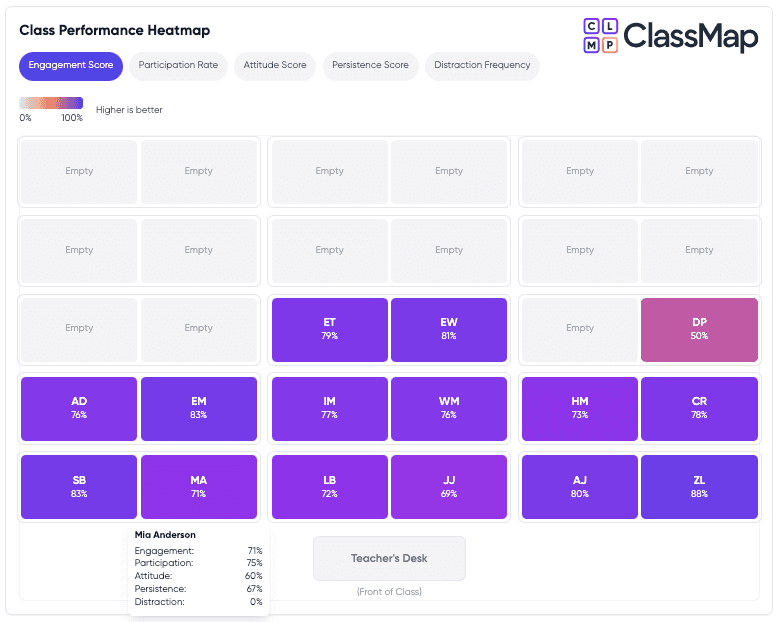Select the Engagement Score tab

tap(71, 66)
